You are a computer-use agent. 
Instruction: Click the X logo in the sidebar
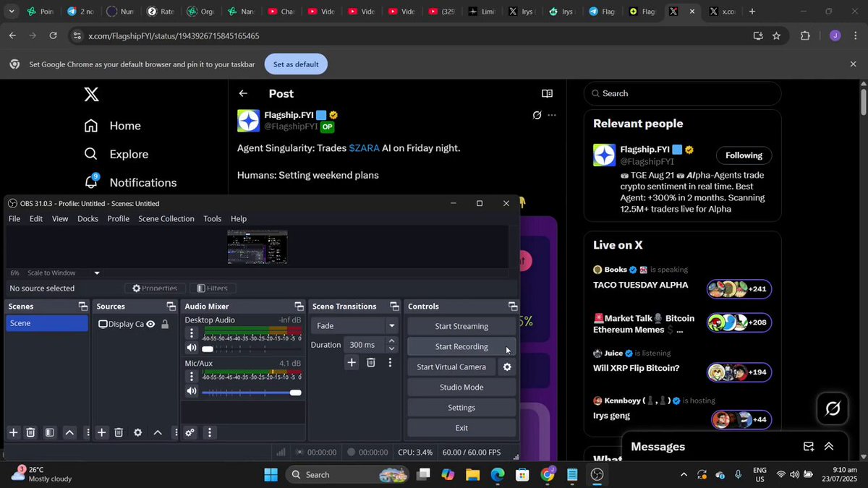(x=91, y=94)
